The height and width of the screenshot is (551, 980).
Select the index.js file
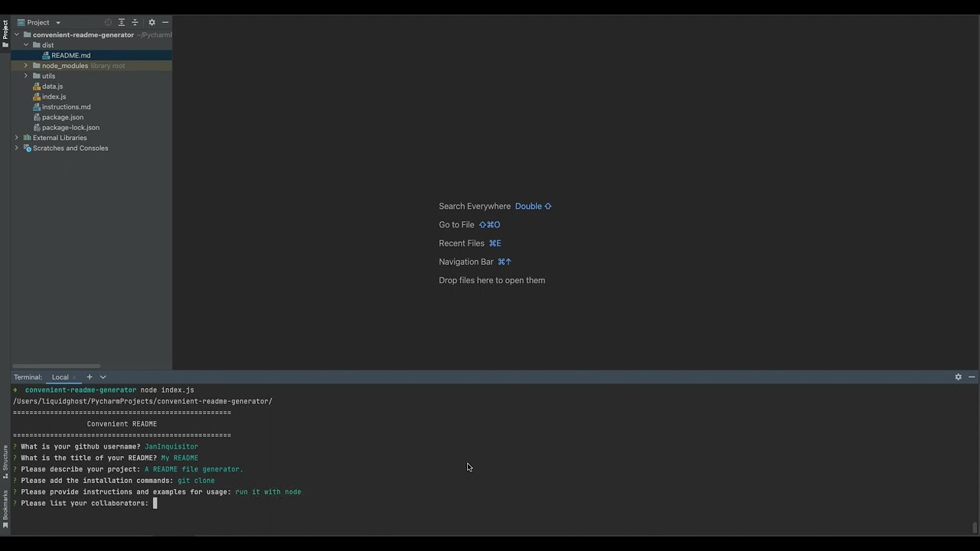92,96
